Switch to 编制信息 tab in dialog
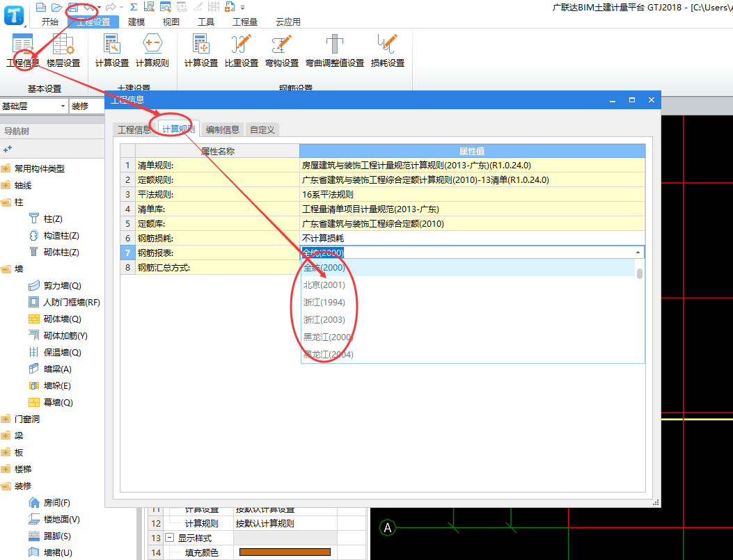 click(223, 130)
